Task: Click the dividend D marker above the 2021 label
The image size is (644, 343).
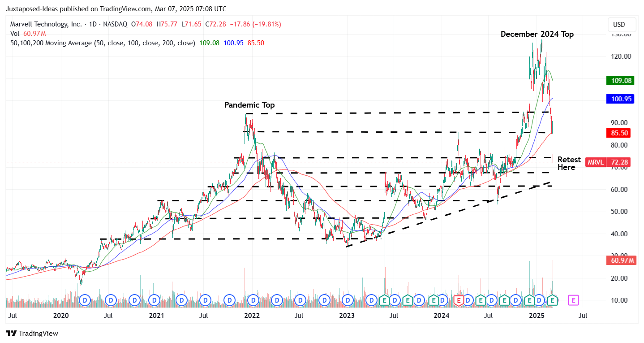Action: 154,300
